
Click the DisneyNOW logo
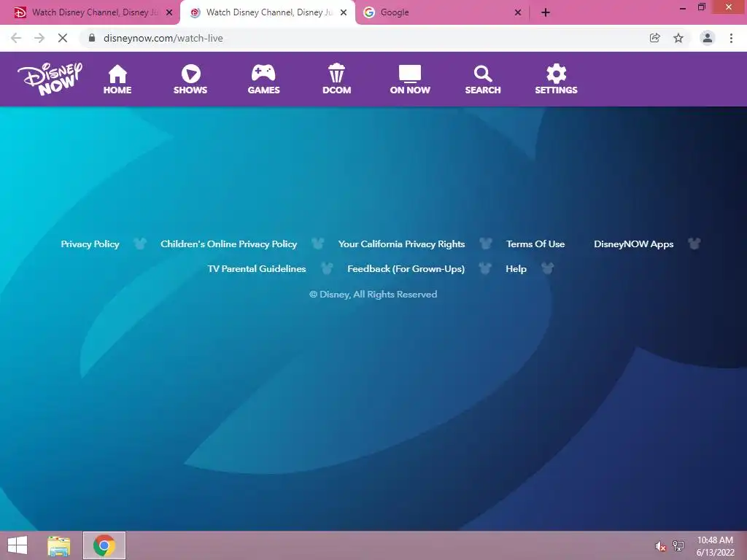(x=50, y=79)
